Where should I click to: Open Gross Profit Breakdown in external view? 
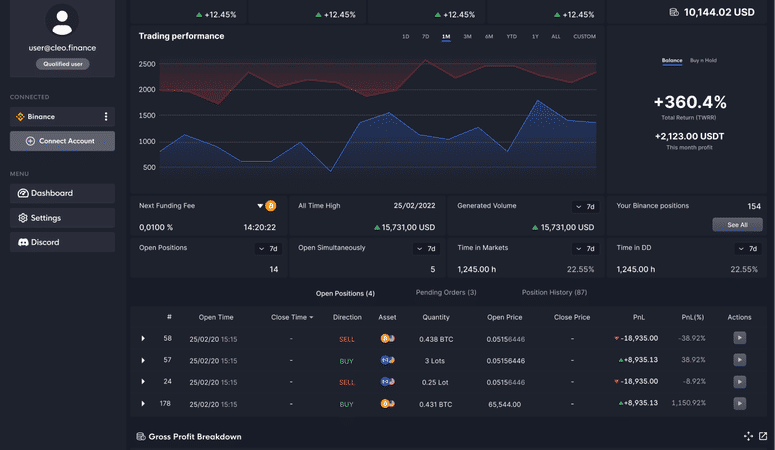763,436
